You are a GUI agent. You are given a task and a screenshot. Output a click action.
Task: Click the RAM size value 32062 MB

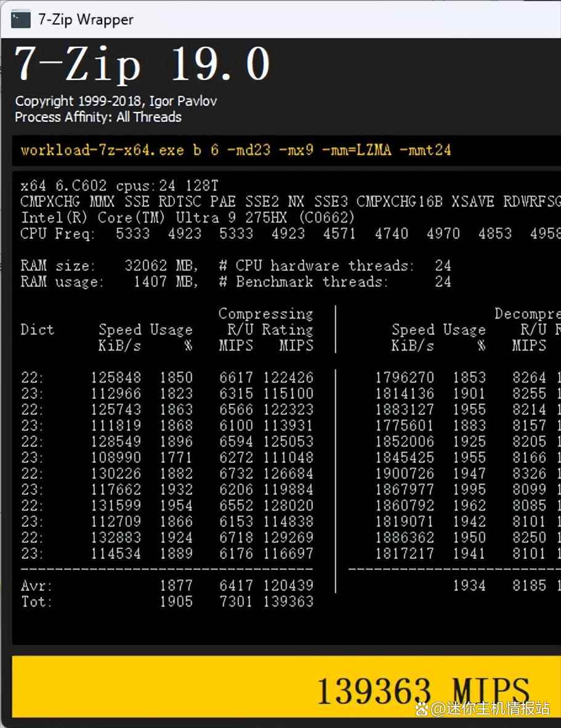click(161, 266)
